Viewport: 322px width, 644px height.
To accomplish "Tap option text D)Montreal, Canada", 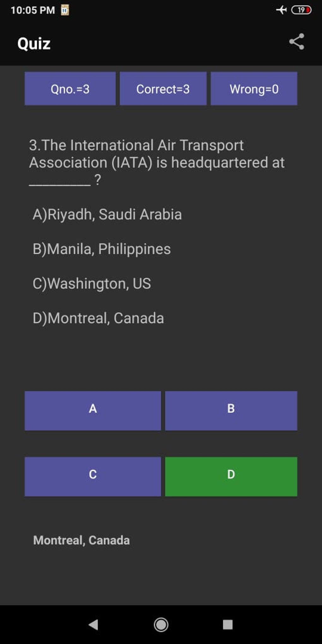I will 98,318.
